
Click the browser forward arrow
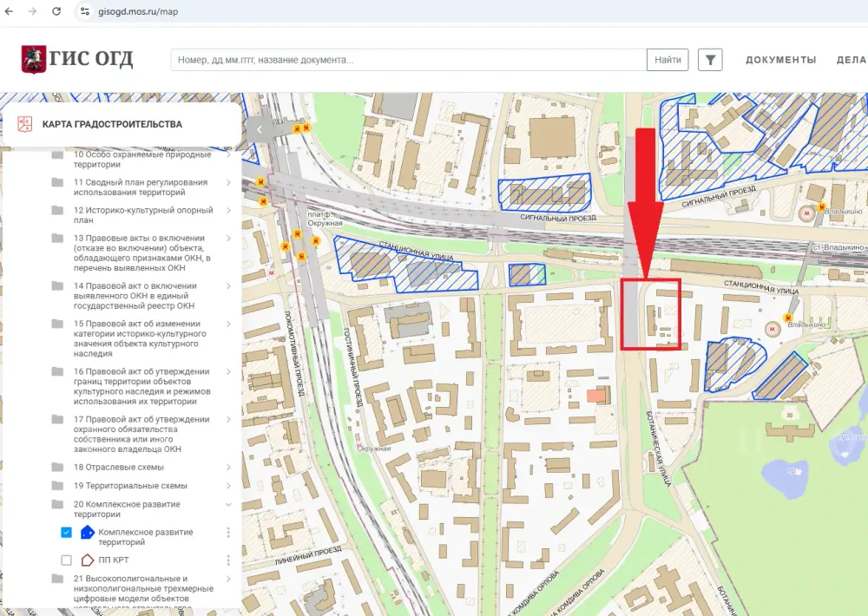coord(33,11)
